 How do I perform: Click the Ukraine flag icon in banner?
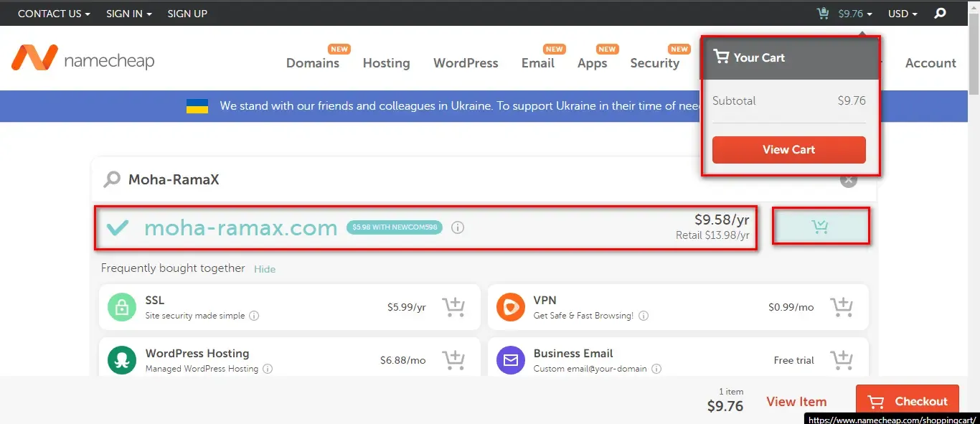(197, 106)
